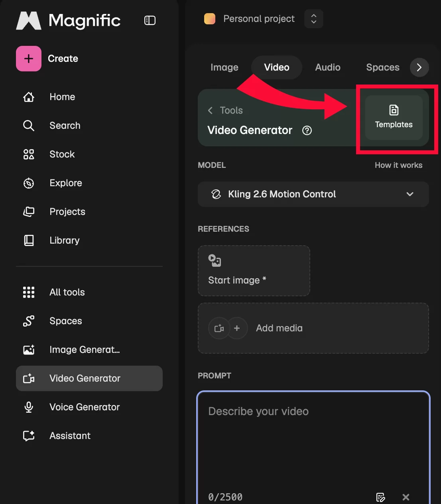Screen dimensions: 441x504
Task: Switch to the Audio tab
Action: (328, 67)
